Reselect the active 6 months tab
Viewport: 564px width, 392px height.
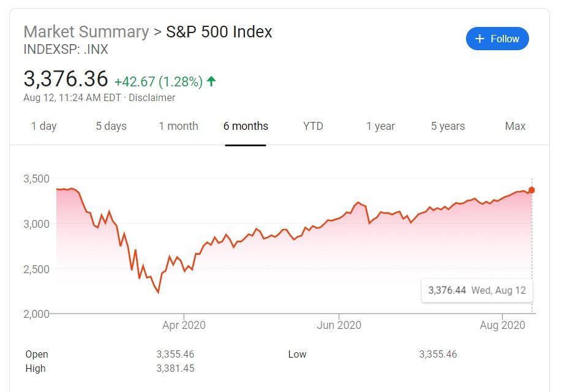(x=245, y=126)
